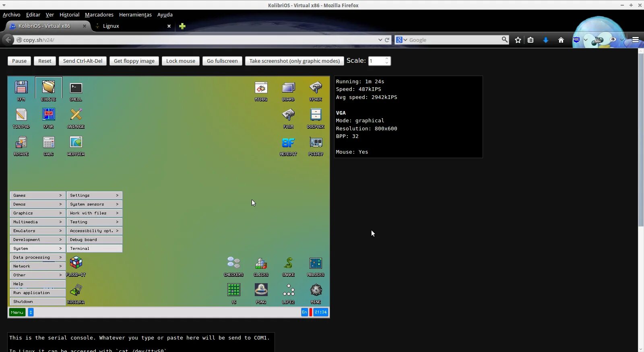Screen dimensions: 644x352
Task: Click Take screenshot button
Action: click(x=295, y=61)
